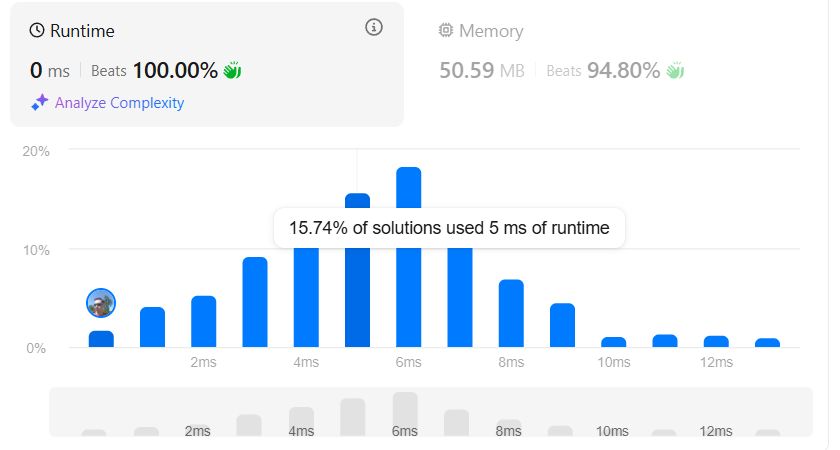This screenshot has width=840, height=450.
Task: Click the 8ms bar in the distribution chart
Action: click(x=511, y=313)
